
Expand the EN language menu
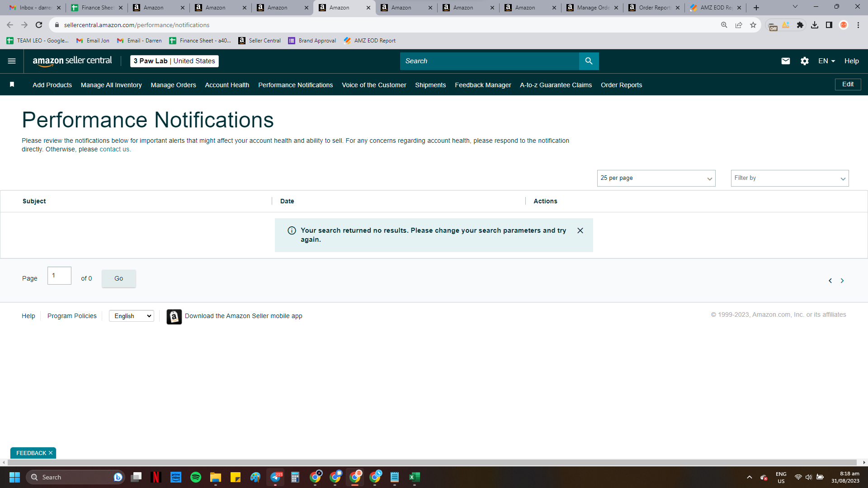(x=826, y=61)
